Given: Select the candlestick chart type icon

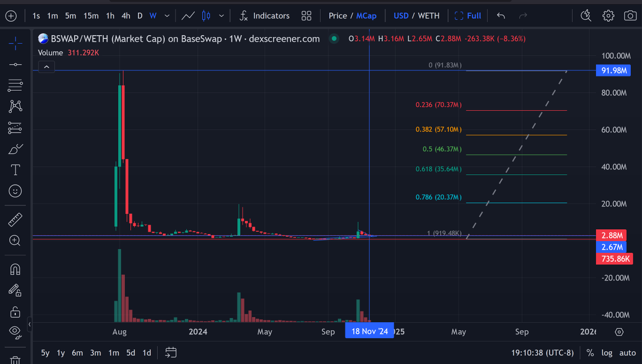Looking at the screenshot, I should tap(206, 16).
